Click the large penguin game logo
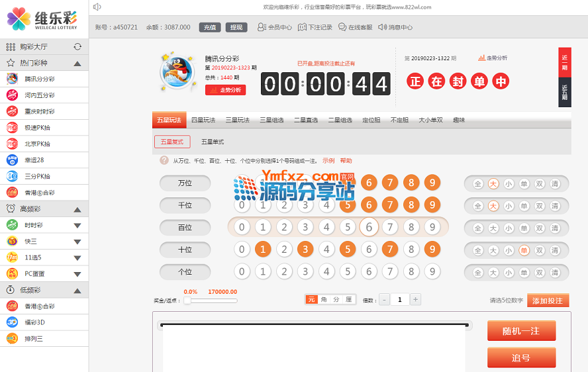 tap(177, 71)
